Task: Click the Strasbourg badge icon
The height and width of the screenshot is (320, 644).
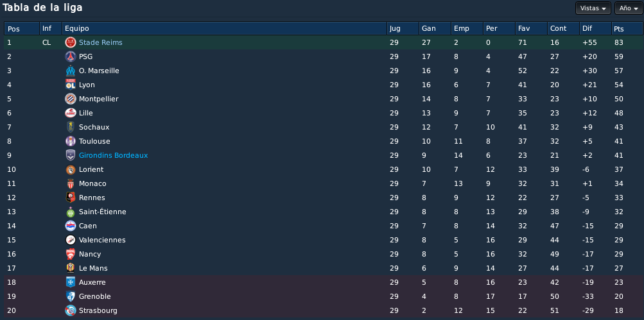Action: (x=71, y=310)
